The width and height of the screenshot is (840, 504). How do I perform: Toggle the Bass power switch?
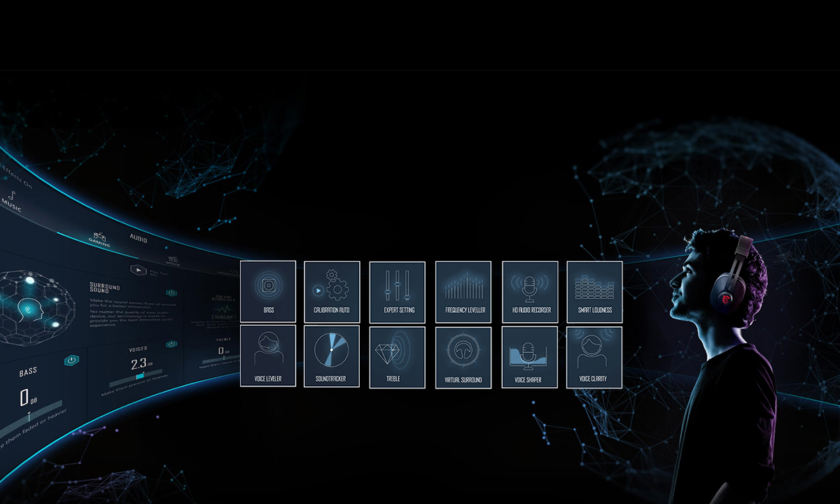pos(71,360)
